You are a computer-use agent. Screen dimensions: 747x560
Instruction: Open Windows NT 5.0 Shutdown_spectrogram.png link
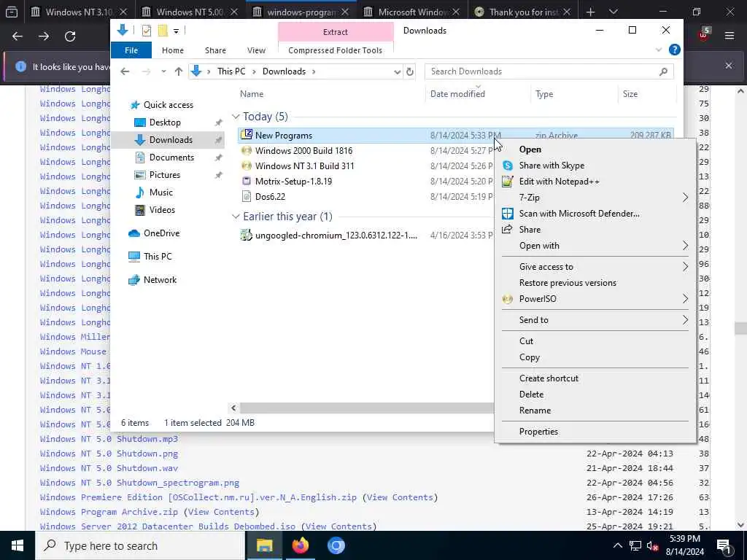[x=139, y=483]
